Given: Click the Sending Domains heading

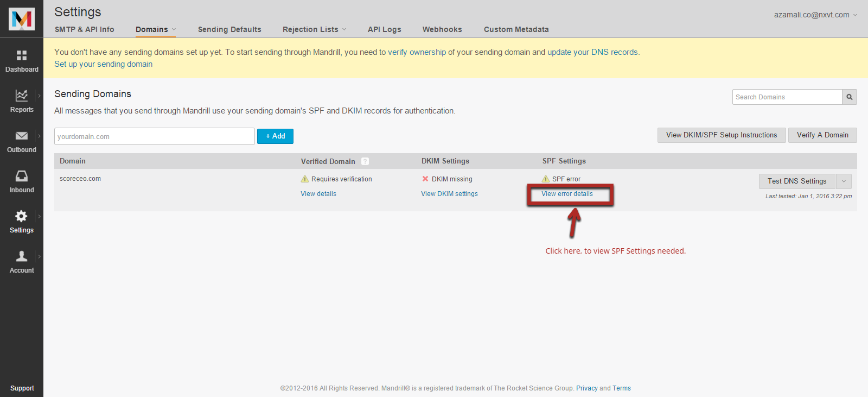Looking at the screenshot, I should [93, 94].
